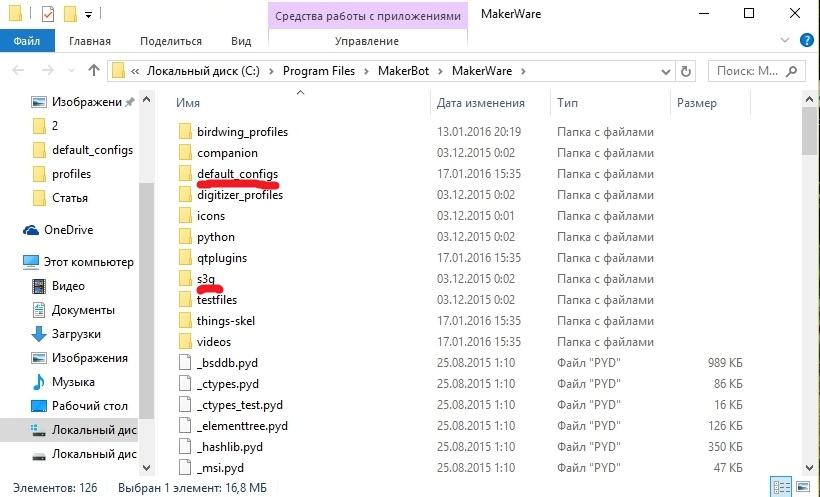Select the _ctypes.pyd file

227,383
